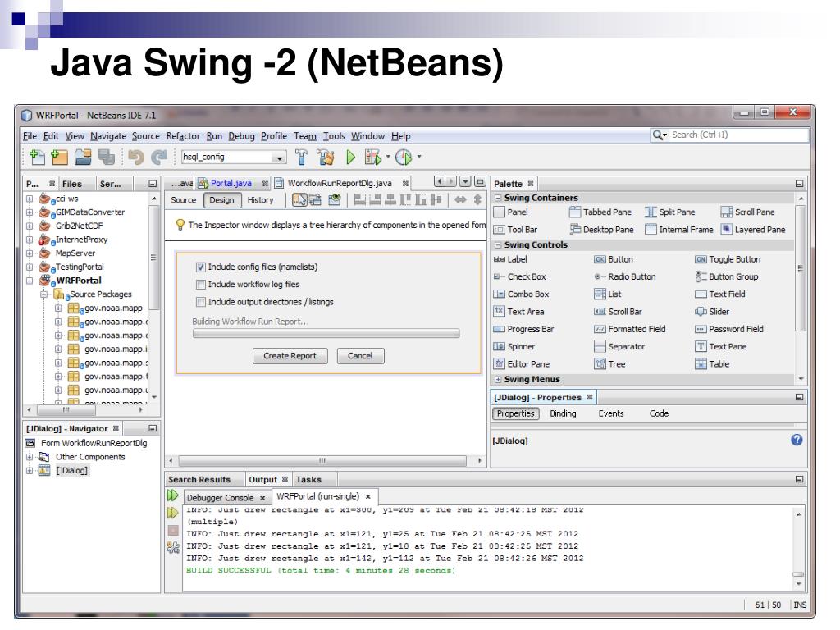Screen dimensions: 840x630
Task: Activate Connection Mode in the designer toolbar
Action: (x=316, y=200)
